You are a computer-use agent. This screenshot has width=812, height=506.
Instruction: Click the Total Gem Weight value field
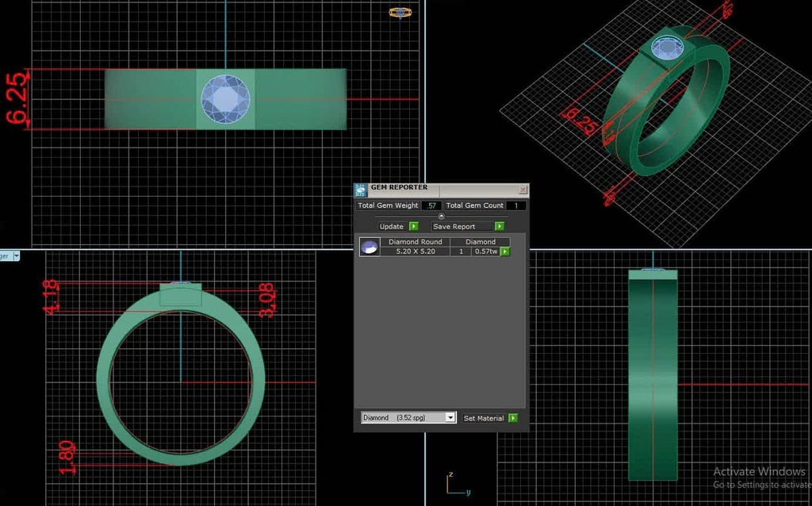pyautogui.click(x=432, y=205)
